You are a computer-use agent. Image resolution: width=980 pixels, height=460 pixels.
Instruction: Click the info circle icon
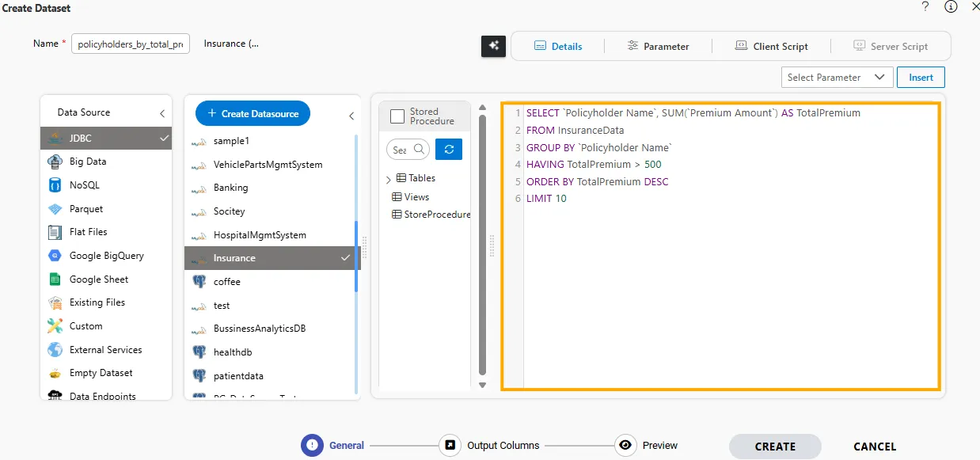951,7
